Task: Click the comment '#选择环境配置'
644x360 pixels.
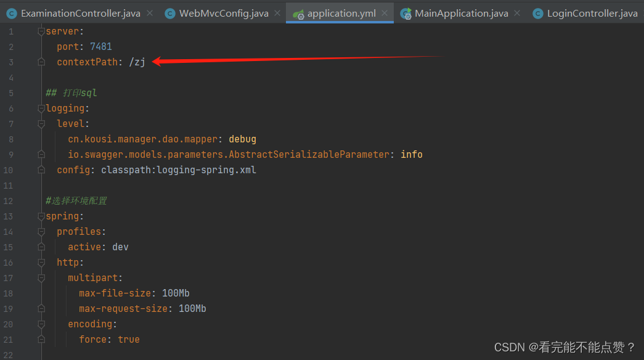Action: [x=76, y=201]
